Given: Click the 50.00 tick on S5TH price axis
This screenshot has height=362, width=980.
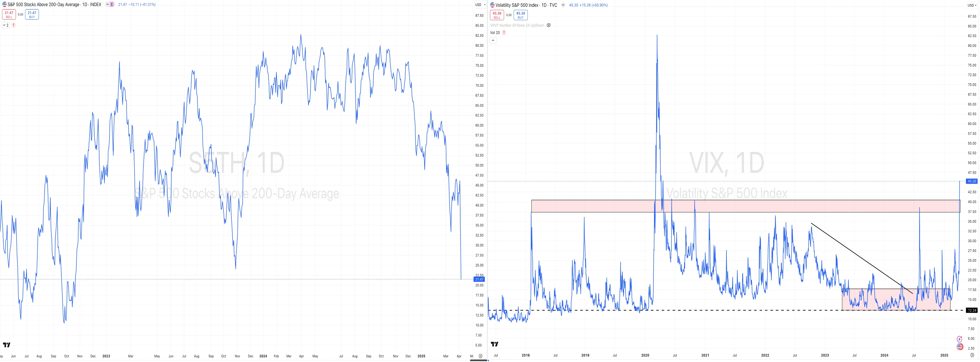Looking at the screenshot, I should [x=479, y=166].
